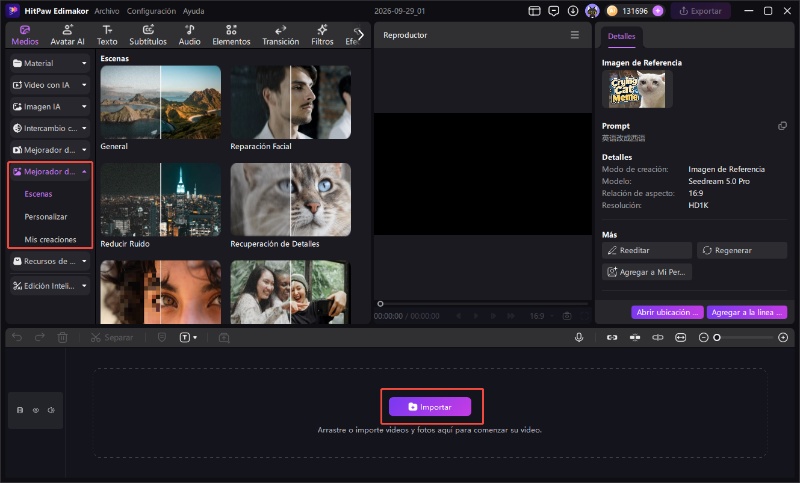Click the marker shield icon in timeline toolbar
The image size is (800, 483).
tap(162, 337)
